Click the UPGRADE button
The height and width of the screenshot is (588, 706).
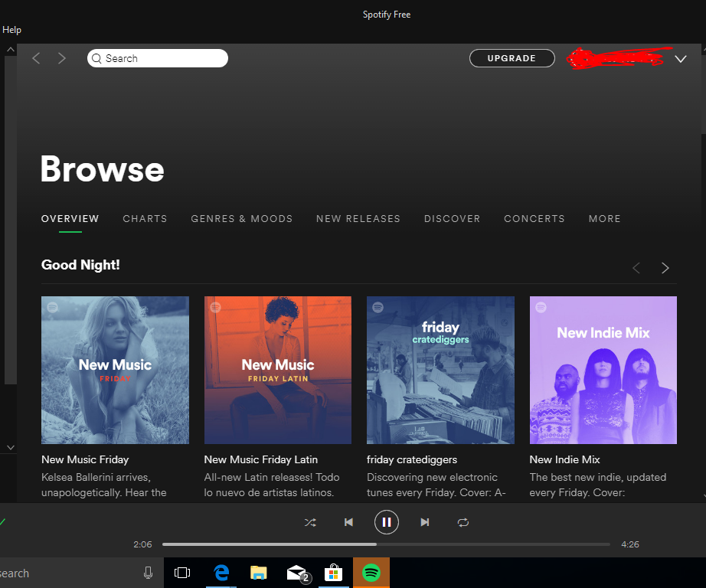512,58
